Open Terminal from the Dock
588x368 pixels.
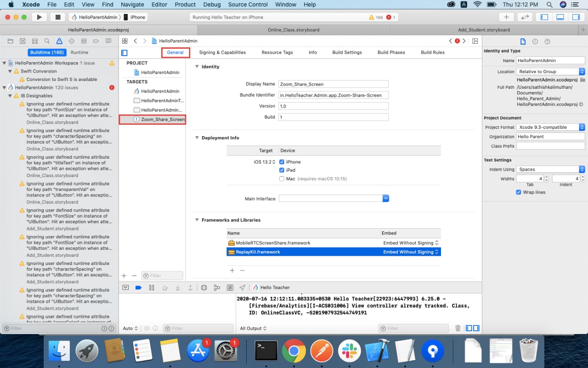pos(266,351)
